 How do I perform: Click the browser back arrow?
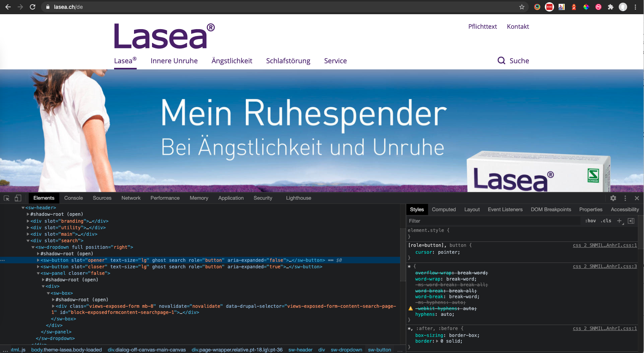(x=8, y=7)
